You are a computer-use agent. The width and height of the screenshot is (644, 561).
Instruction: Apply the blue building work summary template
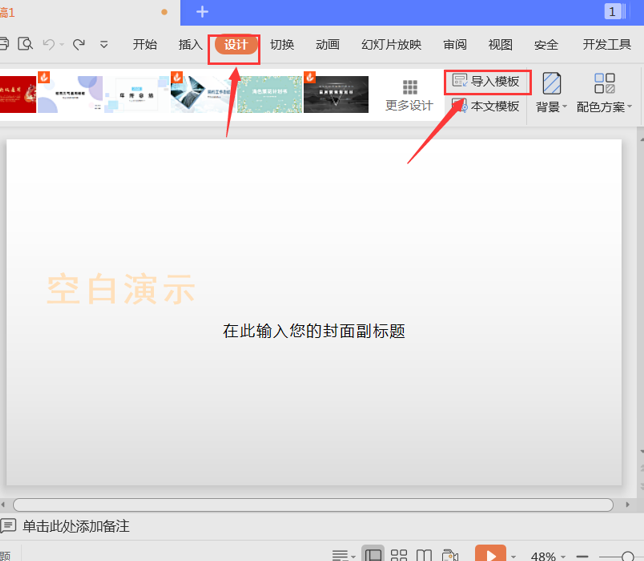click(x=203, y=94)
